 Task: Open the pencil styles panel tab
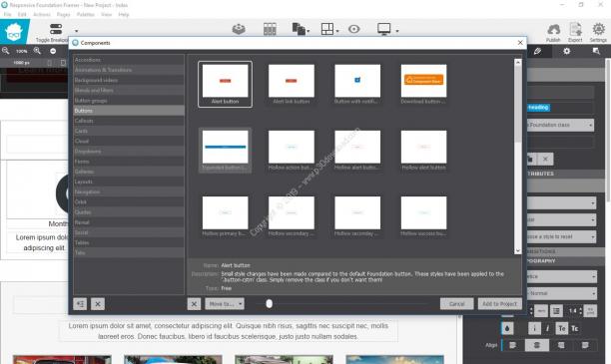click(x=537, y=51)
